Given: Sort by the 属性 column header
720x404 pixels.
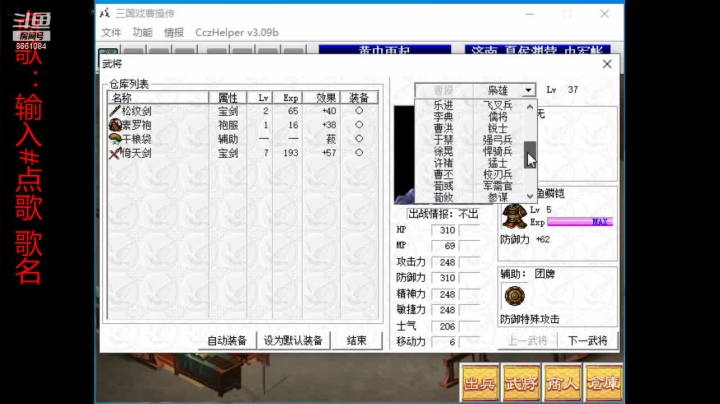Looking at the screenshot, I should [228, 97].
